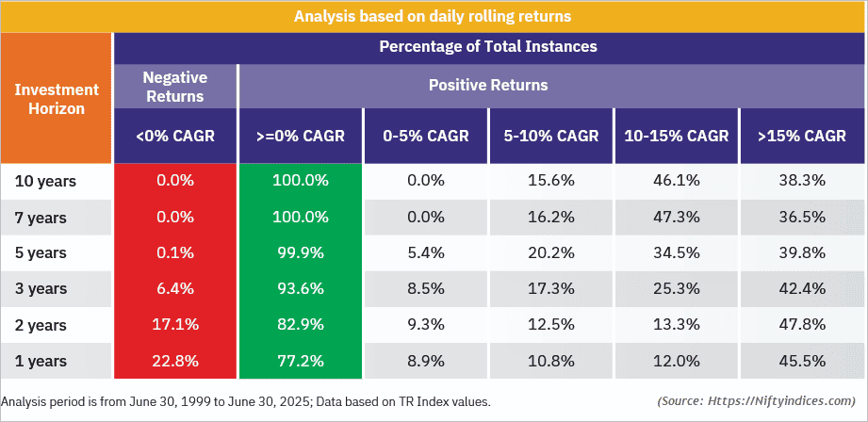Viewport: 868px width, 422px height.
Task: Click the '<0% CAGR' column header
Action: [x=175, y=136]
